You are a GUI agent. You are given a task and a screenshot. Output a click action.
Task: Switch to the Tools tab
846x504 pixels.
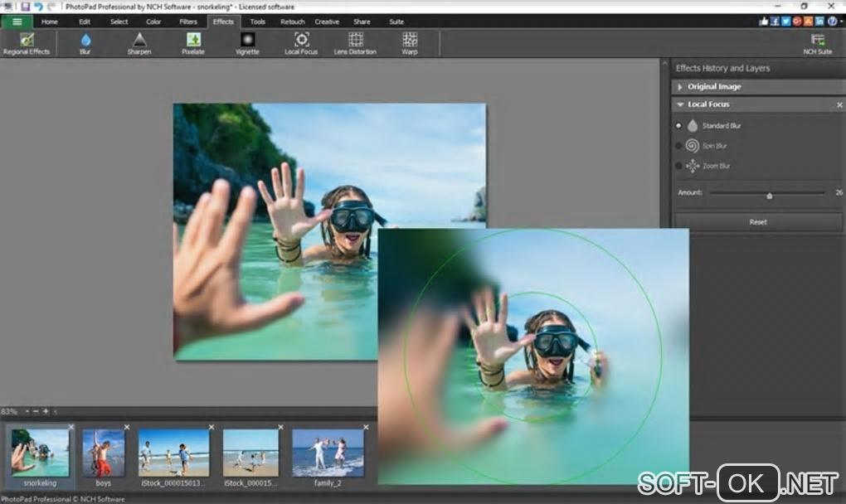pos(257,22)
